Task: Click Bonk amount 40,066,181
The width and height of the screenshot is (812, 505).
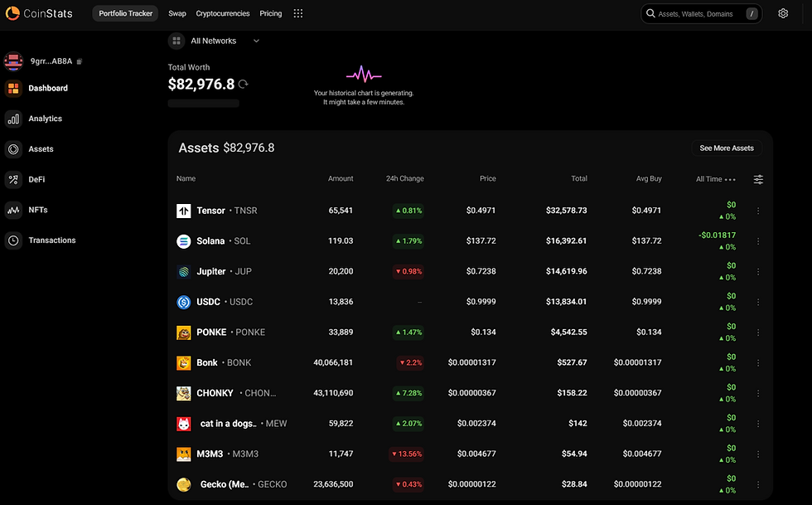Action: 333,363
